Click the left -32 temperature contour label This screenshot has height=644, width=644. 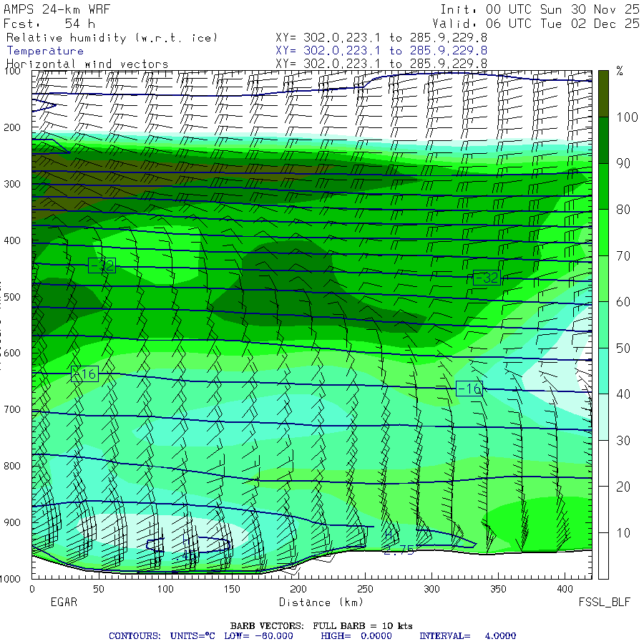[x=102, y=265]
